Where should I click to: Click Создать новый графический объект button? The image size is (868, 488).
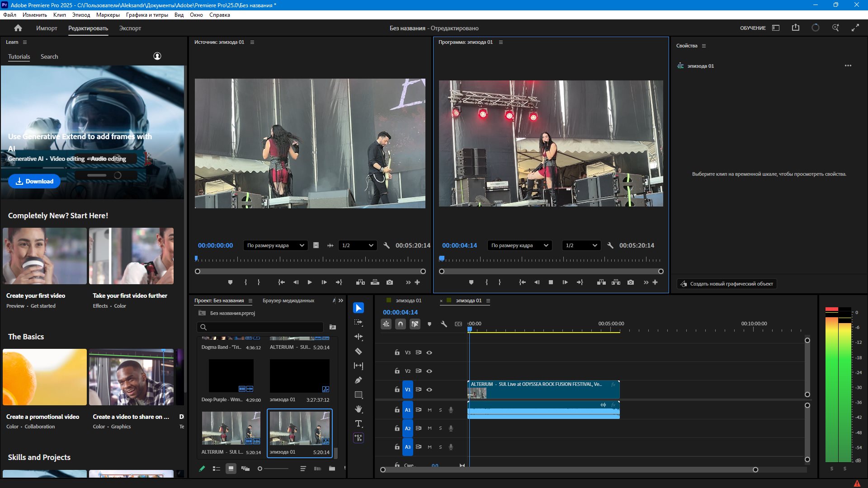pyautogui.click(x=726, y=284)
